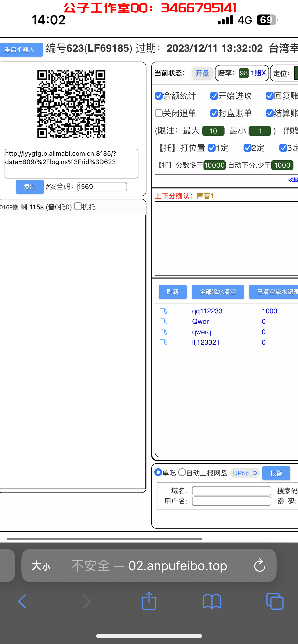298x644 pixels.
Task: Click the 飞 icon beside Qwer
Action: (x=164, y=321)
